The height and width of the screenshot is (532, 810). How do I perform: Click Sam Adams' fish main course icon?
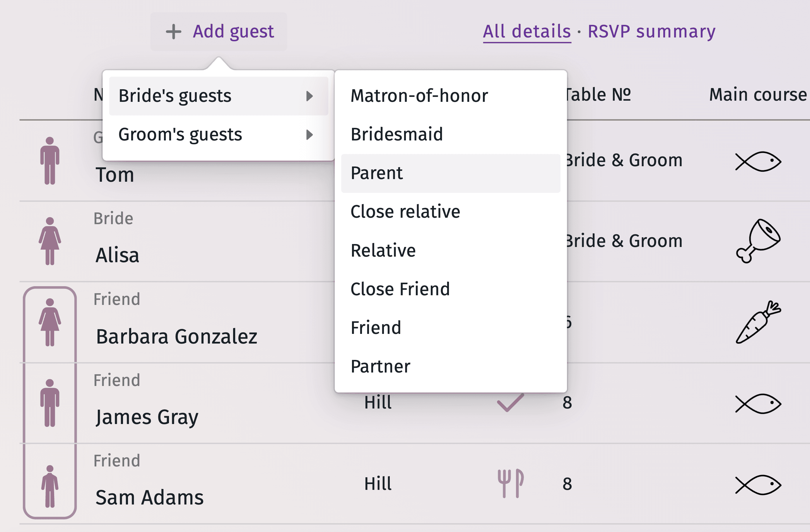pos(758,484)
